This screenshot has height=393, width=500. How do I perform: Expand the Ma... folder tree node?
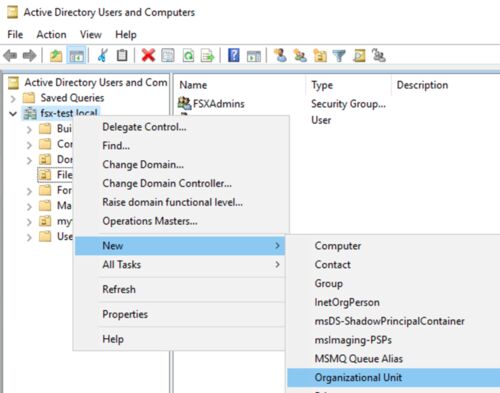29,206
